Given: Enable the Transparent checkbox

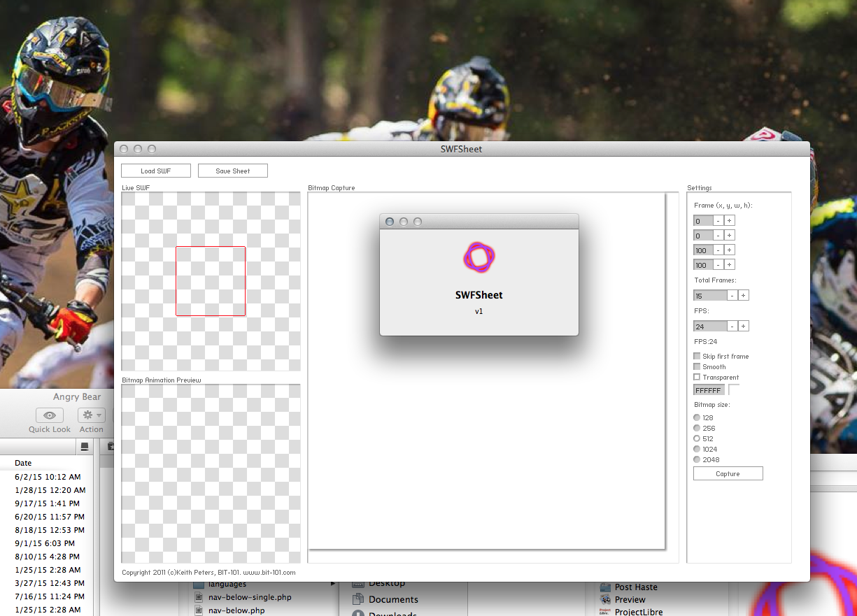Looking at the screenshot, I should [697, 378].
